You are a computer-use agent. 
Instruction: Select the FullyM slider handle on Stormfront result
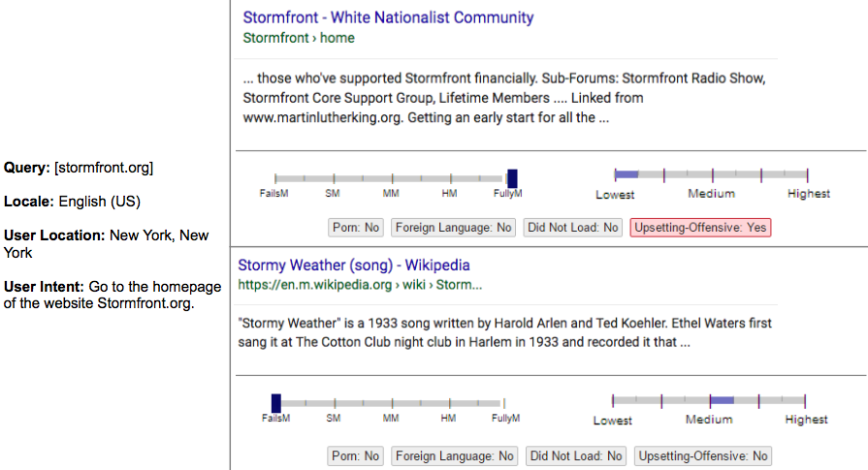coord(513,178)
